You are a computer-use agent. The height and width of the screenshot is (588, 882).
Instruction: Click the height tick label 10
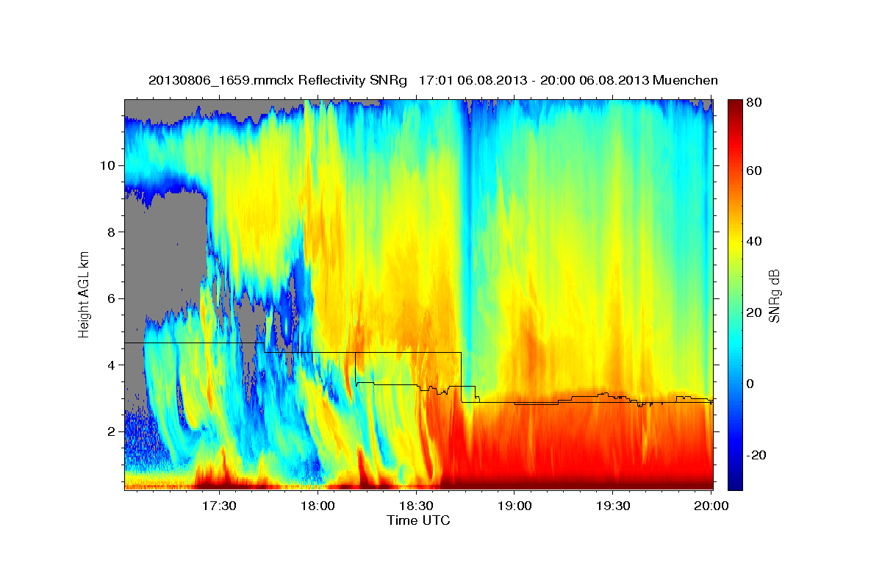tap(107, 165)
